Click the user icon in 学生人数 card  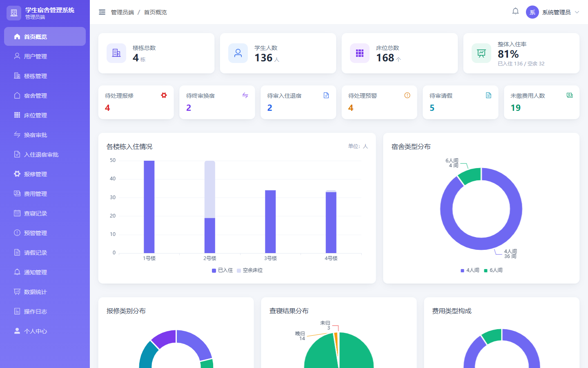pyautogui.click(x=238, y=53)
